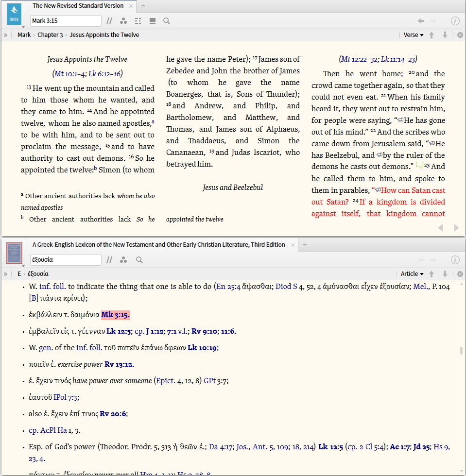Open NRSV resource information icon
The height and width of the screenshot is (476, 466).
pos(455,20)
